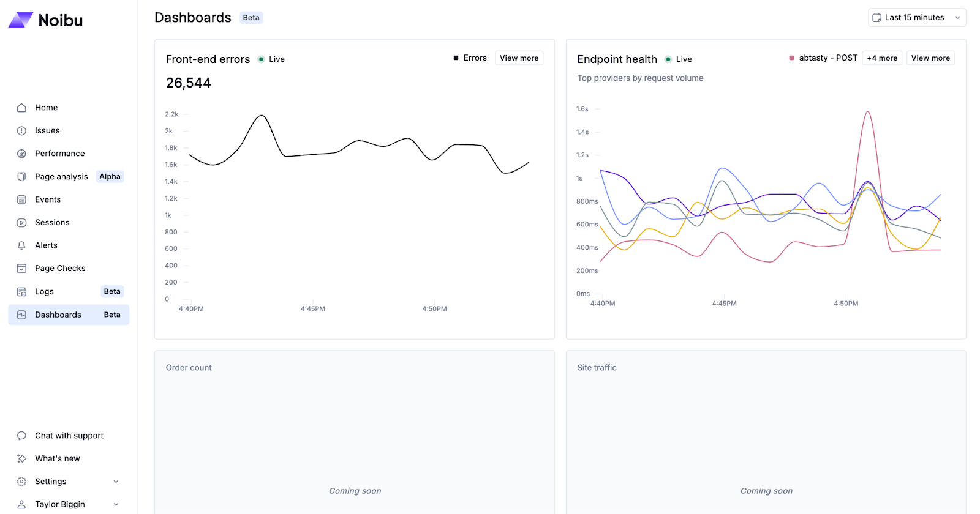Click the abtasty pink color swatch
Viewport: 980px width, 514px height.
point(791,58)
